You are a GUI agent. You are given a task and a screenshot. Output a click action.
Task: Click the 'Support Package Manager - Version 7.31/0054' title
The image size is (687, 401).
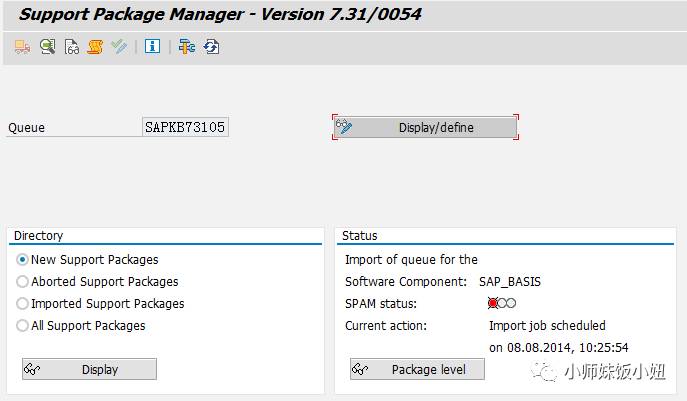tap(220, 14)
